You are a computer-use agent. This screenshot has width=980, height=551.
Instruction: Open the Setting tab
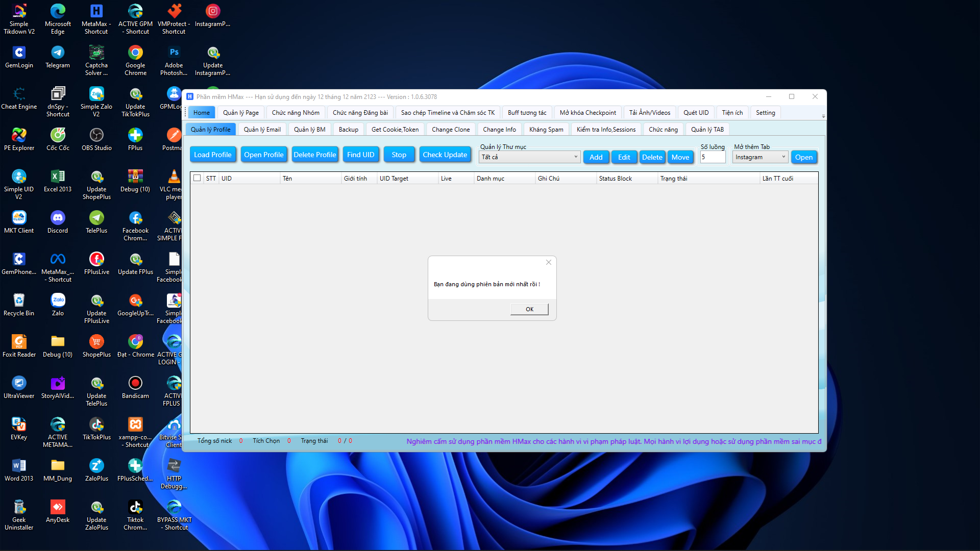click(766, 113)
